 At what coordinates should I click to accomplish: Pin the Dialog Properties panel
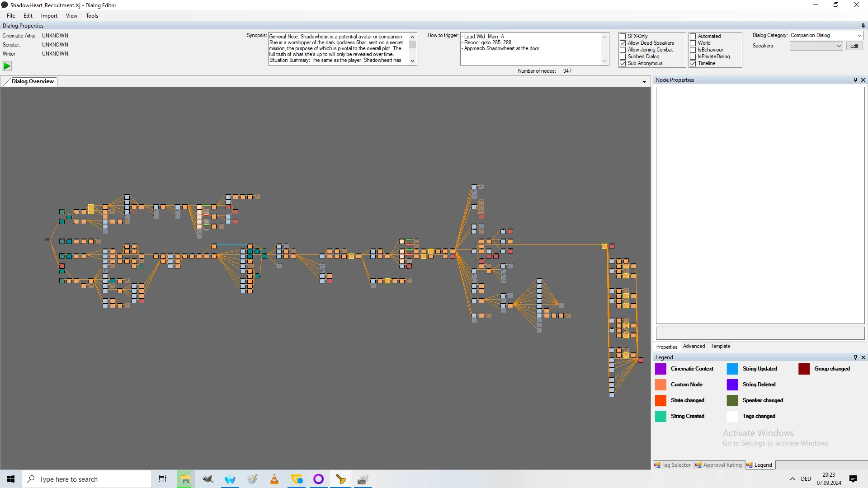coord(863,26)
